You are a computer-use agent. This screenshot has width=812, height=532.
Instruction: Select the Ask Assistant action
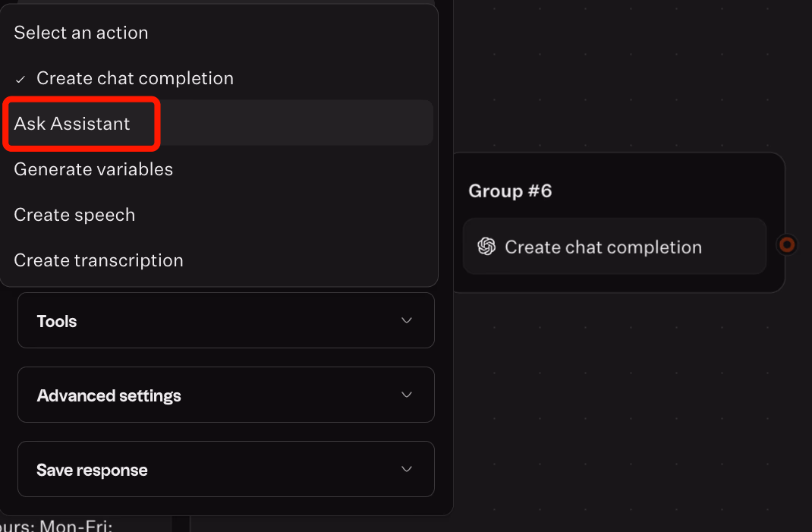pyautogui.click(x=72, y=124)
